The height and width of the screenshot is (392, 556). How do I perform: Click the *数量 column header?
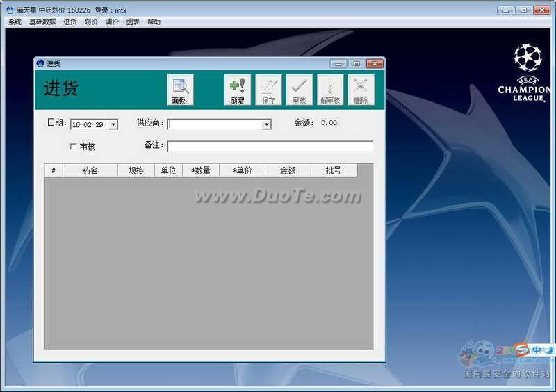point(201,170)
